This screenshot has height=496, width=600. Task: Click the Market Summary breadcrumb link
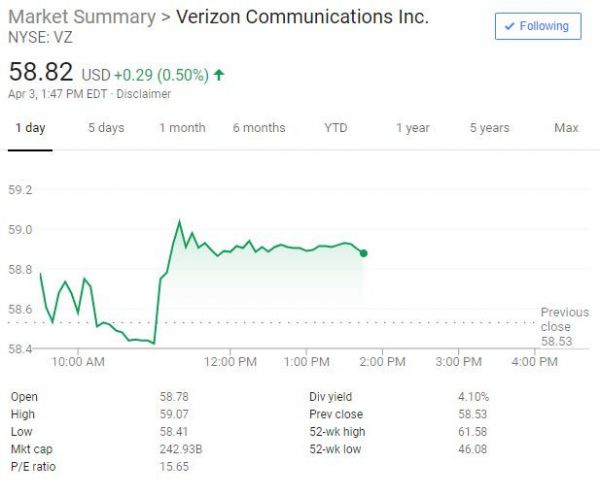point(82,17)
